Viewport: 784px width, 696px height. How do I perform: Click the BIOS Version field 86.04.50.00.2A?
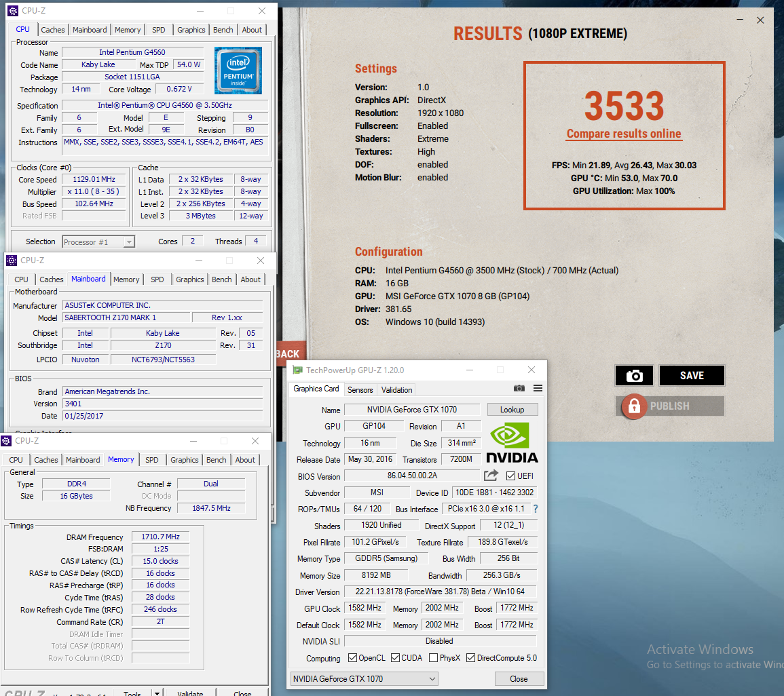[x=412, y=476]
